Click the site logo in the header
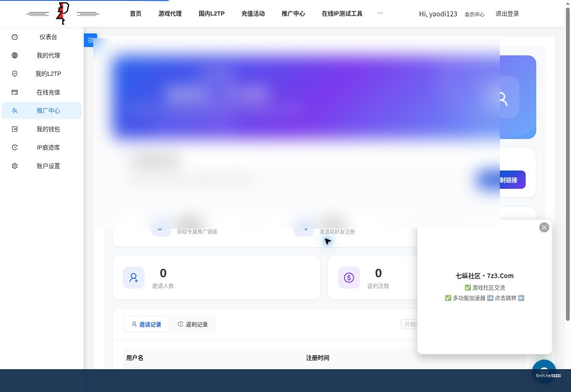Viewport: 571px width, 392px height. tap(63, 14)
